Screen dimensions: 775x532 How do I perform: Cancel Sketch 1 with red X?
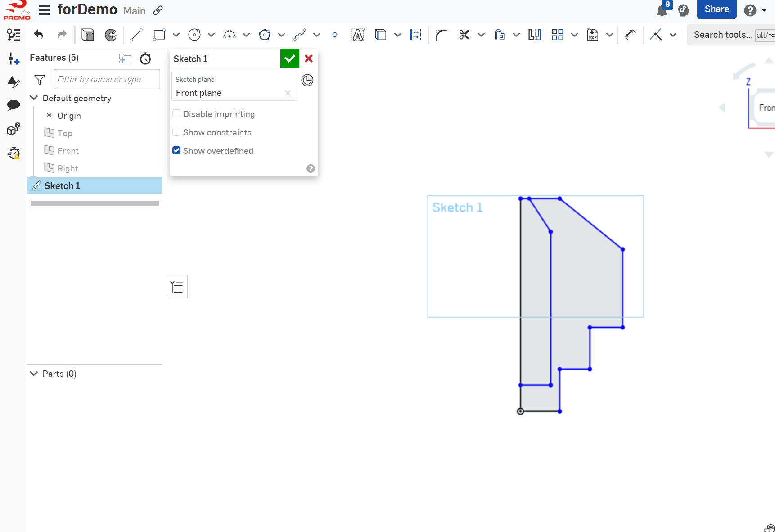[309, 59]
